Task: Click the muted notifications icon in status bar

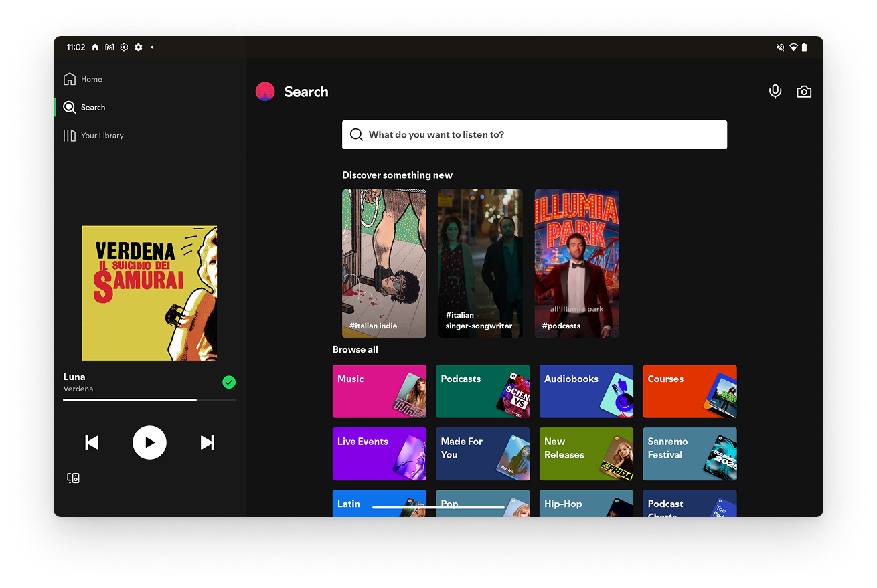Action: pyautogui.click(x=780, y=47)
